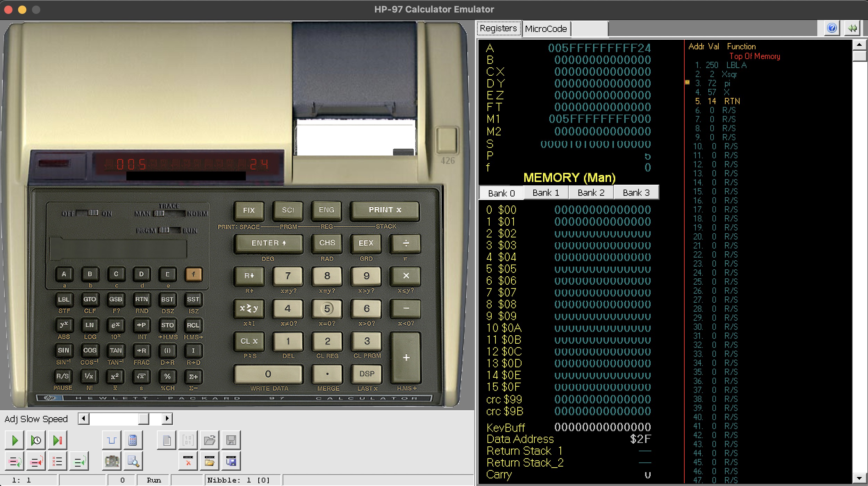868x486 pixels.
Task: Click the blue calculator icon
Action: click(x=133, y=441)
